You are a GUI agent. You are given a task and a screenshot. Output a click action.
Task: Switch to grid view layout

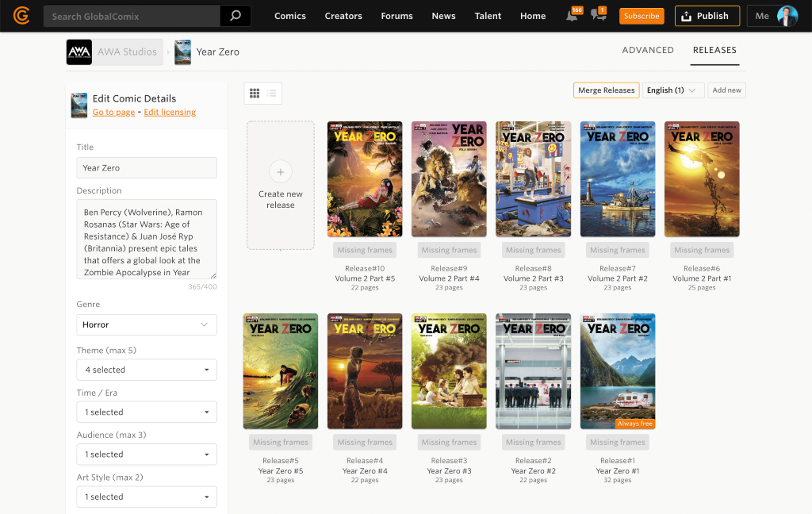click(x=255, y=93)
